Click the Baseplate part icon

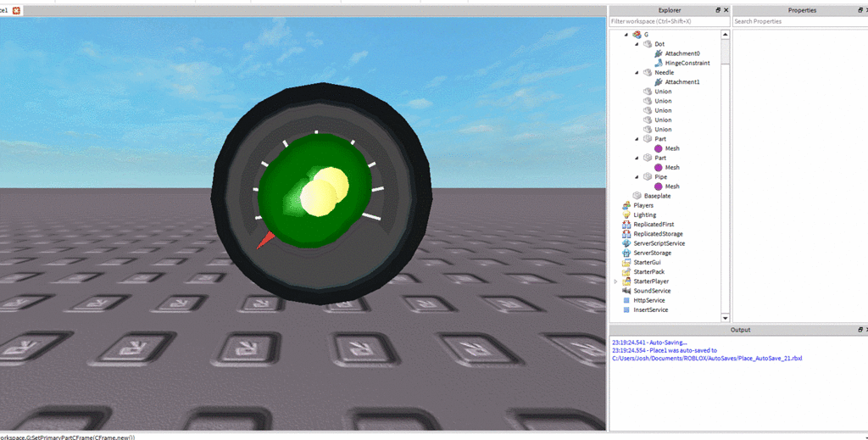(x=637, y=195)
